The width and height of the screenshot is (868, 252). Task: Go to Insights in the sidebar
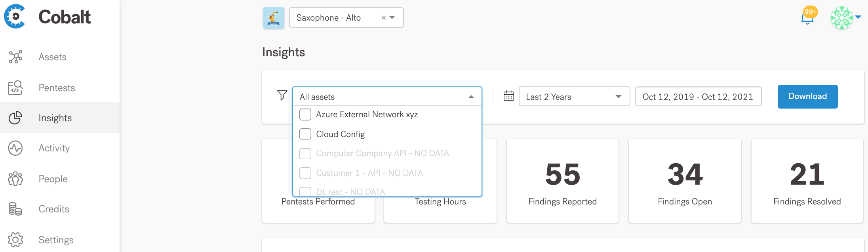pyautogui.click(x=55, y=118)
